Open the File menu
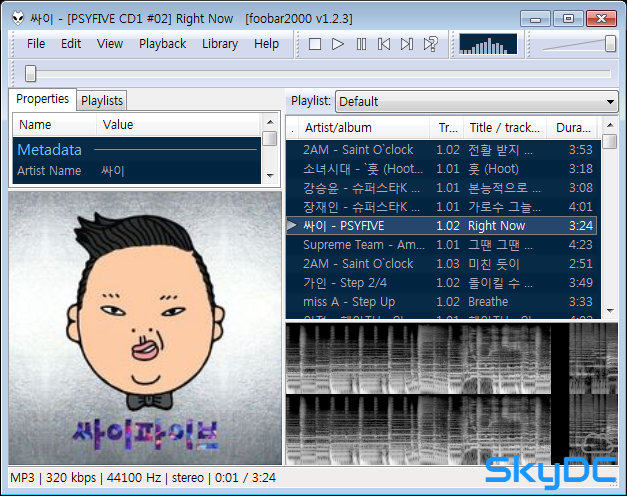Viewport: 627px width, 496px height. point(36,44)
